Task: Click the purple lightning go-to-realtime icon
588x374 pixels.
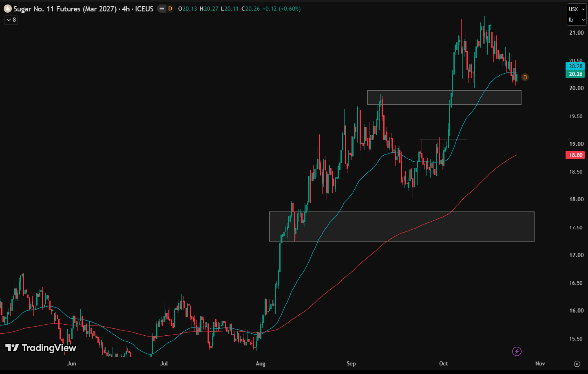Action: click(517, 351)
